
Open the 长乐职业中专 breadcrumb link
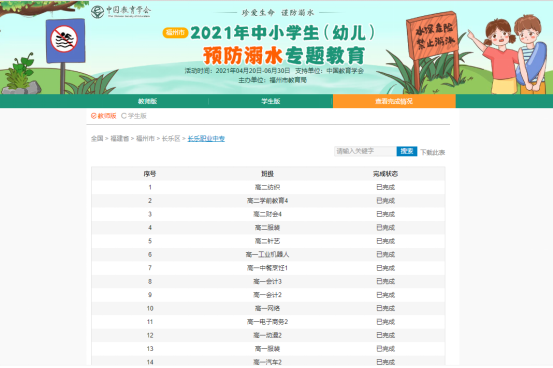(206, 139)
